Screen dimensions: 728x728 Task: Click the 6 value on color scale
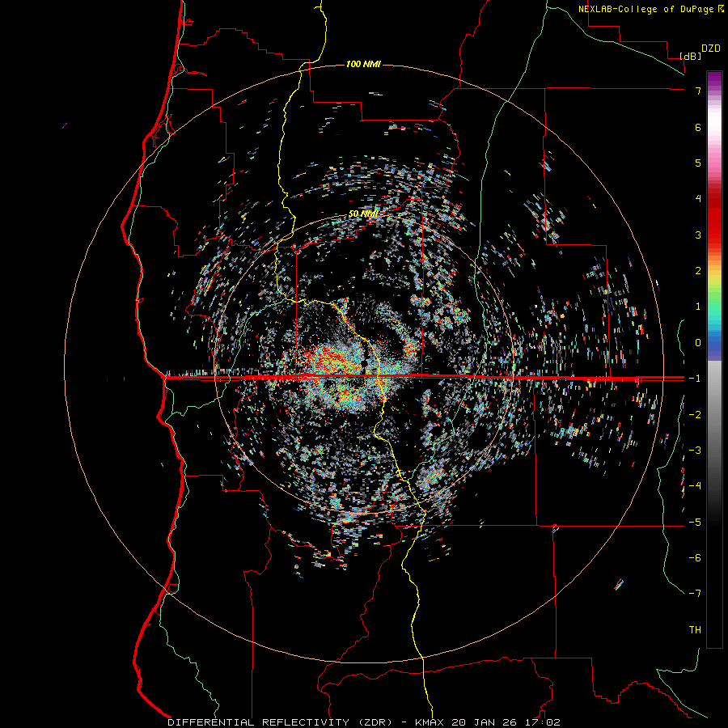(x=698, y=127)
